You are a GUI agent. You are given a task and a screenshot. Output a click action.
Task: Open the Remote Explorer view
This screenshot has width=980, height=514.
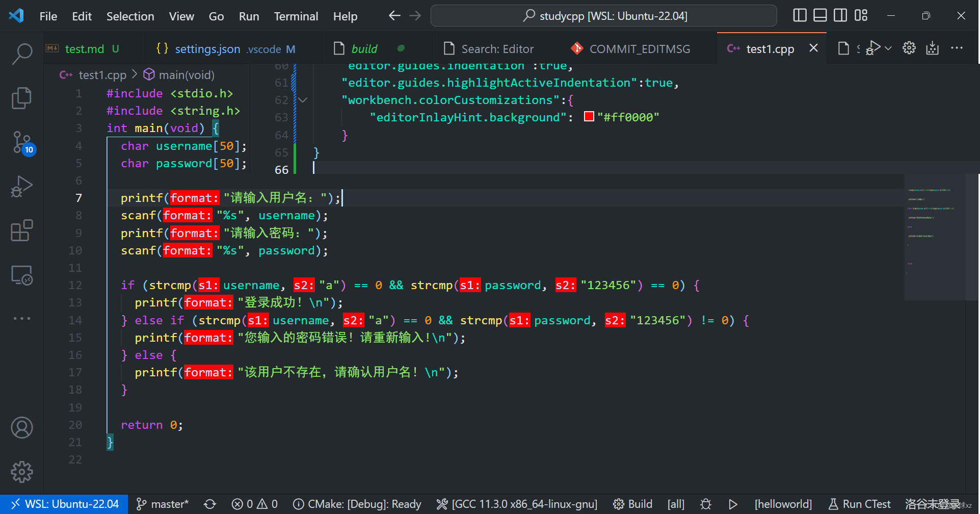[22, 275]
